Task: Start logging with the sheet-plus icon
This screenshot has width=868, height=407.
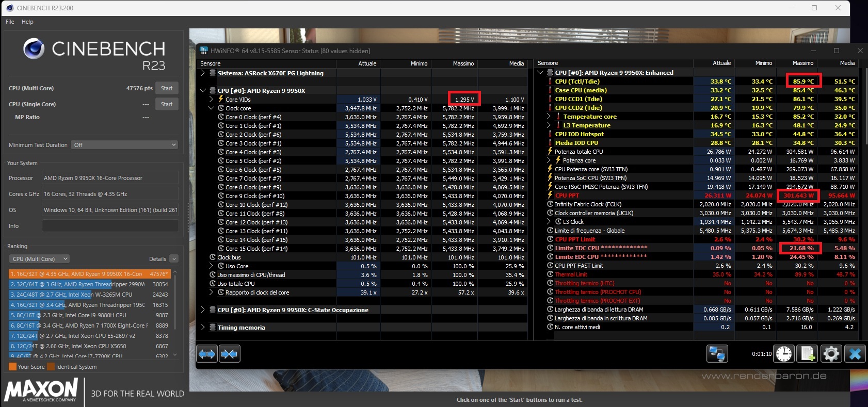Action: [807, 354]
